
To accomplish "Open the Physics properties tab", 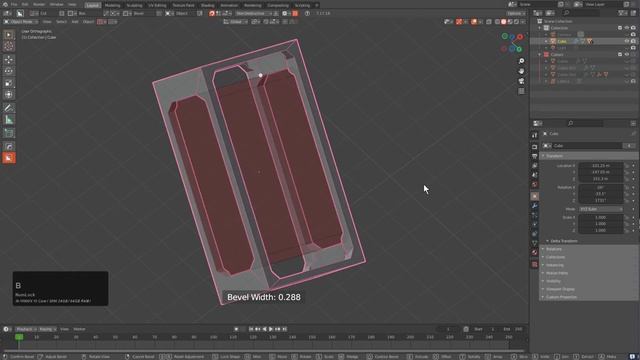I will pyautogui.click(x=535, y=224).
